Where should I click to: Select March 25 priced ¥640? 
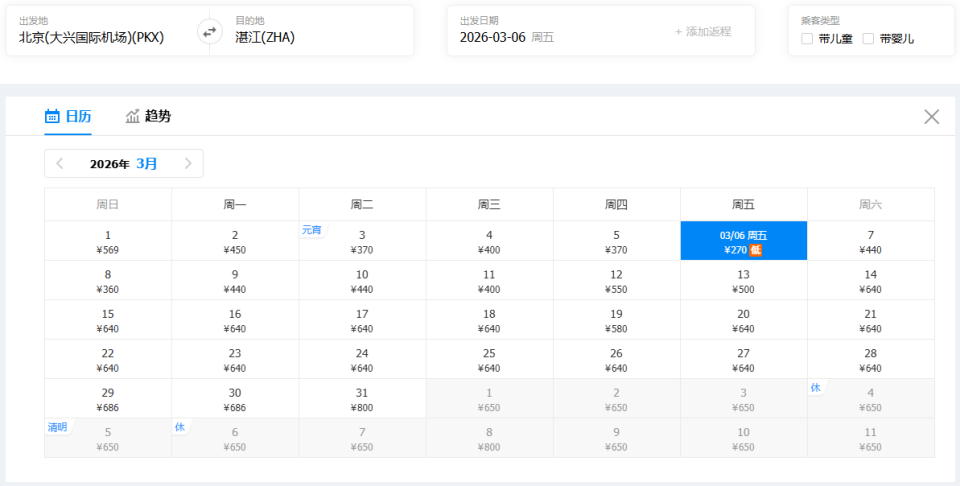[x=489, y=359]
